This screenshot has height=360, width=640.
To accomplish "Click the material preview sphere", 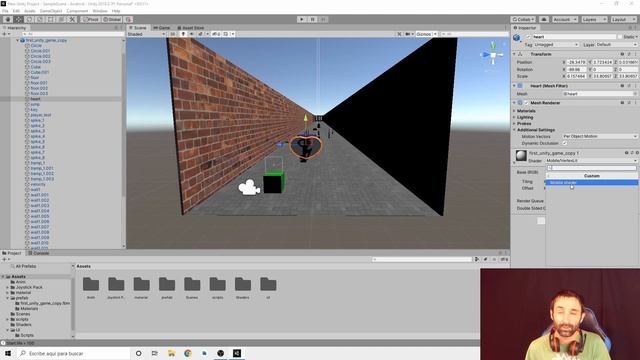I will (x=521, y=155).
